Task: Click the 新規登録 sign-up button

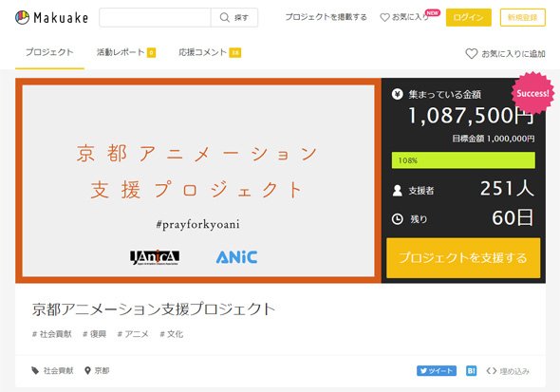Action: 522,17
